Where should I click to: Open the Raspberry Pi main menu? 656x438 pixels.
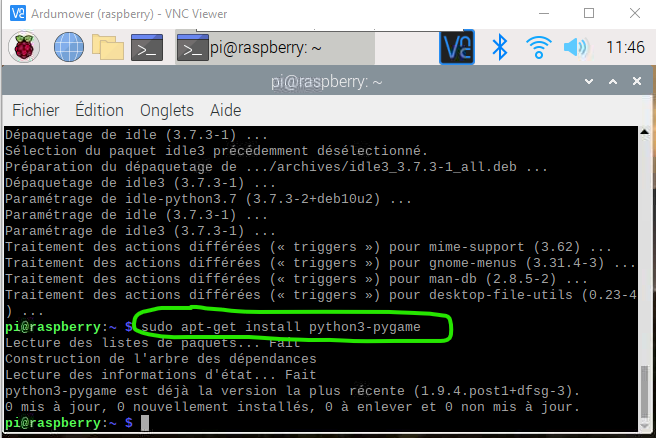click(x=24, y=47)
